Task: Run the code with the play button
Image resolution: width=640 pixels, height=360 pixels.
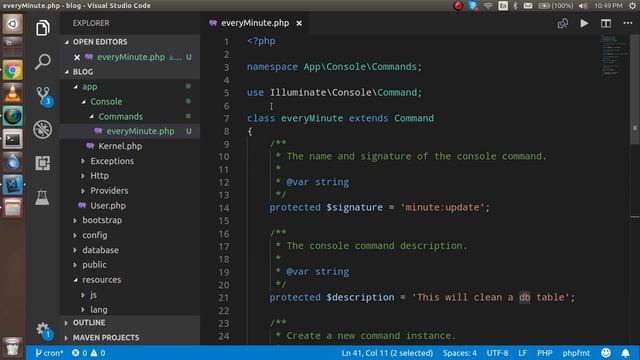Action: coord(584,23)
